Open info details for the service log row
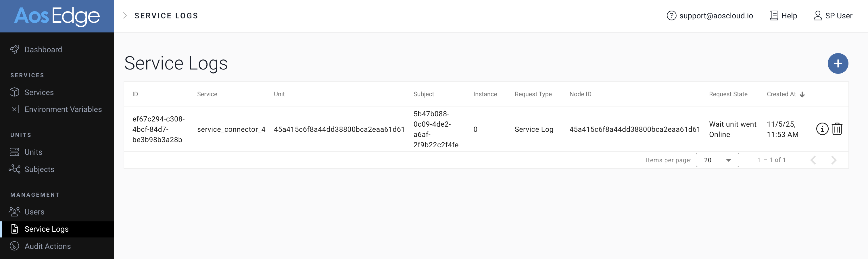The height and width of the screenshot is (259, 868). point(822,129)
